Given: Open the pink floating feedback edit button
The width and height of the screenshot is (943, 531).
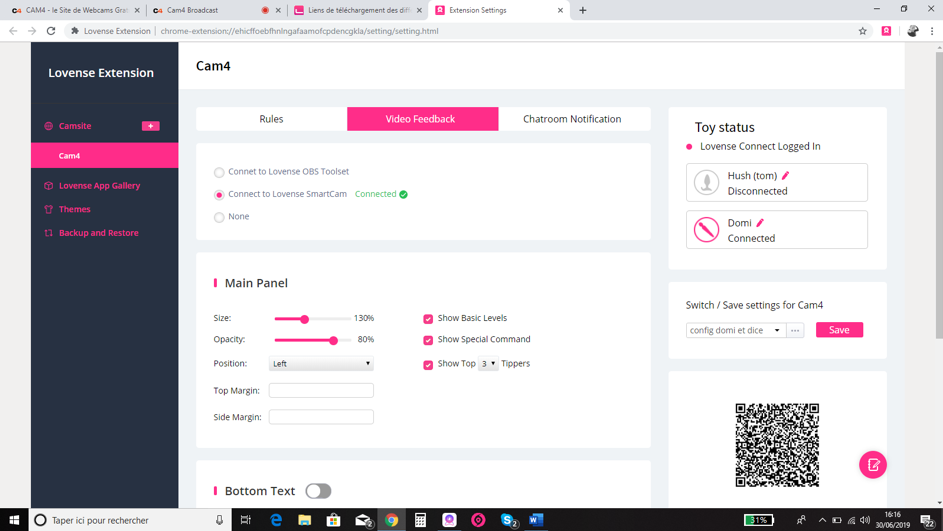Looking at the screenshot, I should click(x=872, y=465).
